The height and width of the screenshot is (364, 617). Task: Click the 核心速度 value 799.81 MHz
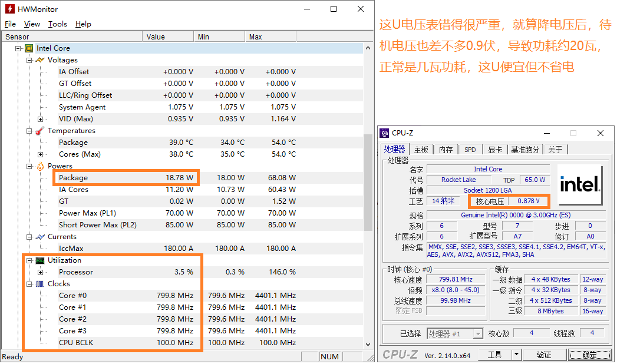tap(456, 280)
